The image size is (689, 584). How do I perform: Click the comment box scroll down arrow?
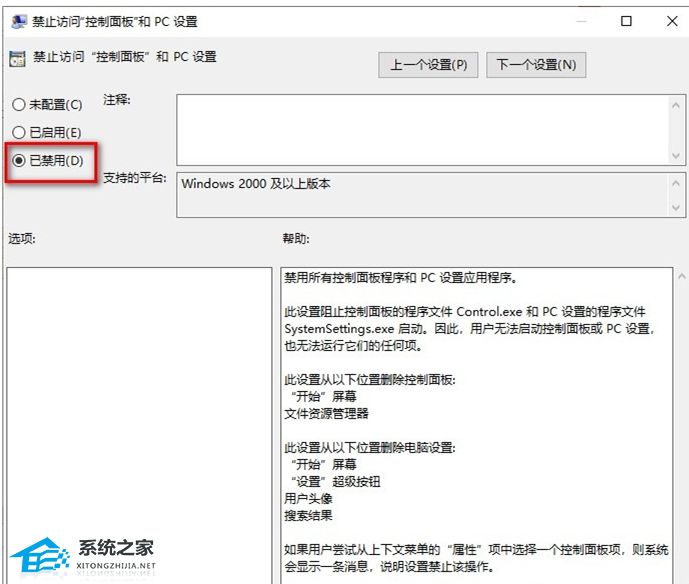(676, 156)
